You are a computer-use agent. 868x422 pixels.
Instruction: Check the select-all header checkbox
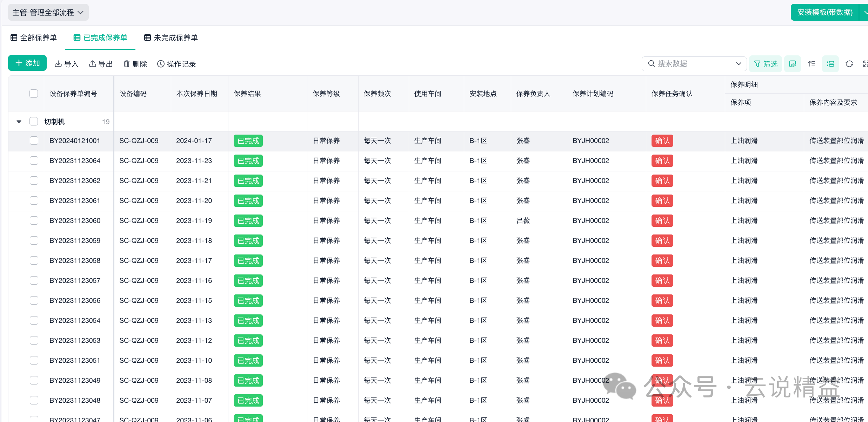point(34,94)
